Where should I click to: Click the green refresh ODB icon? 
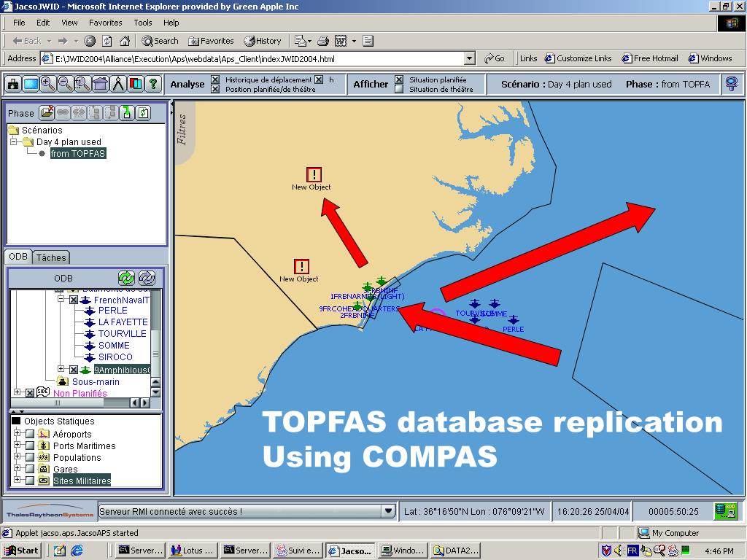click(x=126, y=278)
